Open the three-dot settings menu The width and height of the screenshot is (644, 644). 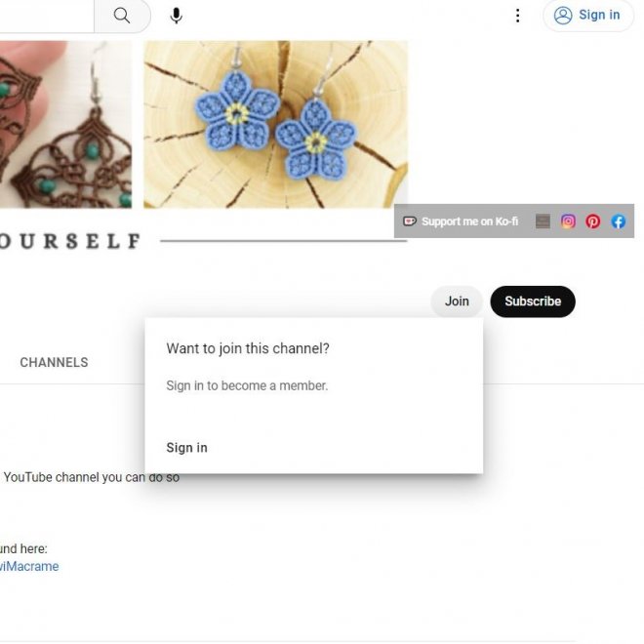(x=517, y=16)
